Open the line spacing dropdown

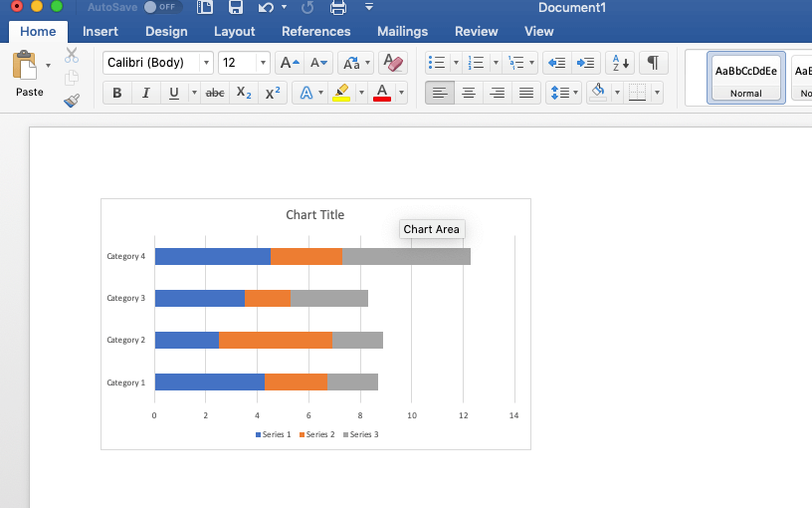tap(563, 93)
